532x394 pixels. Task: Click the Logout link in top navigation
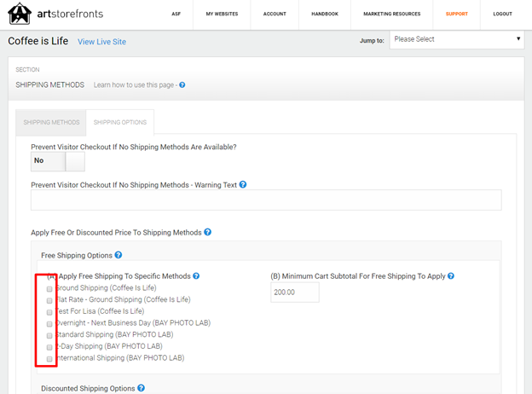pyautogui.click(x=502, y=14)
